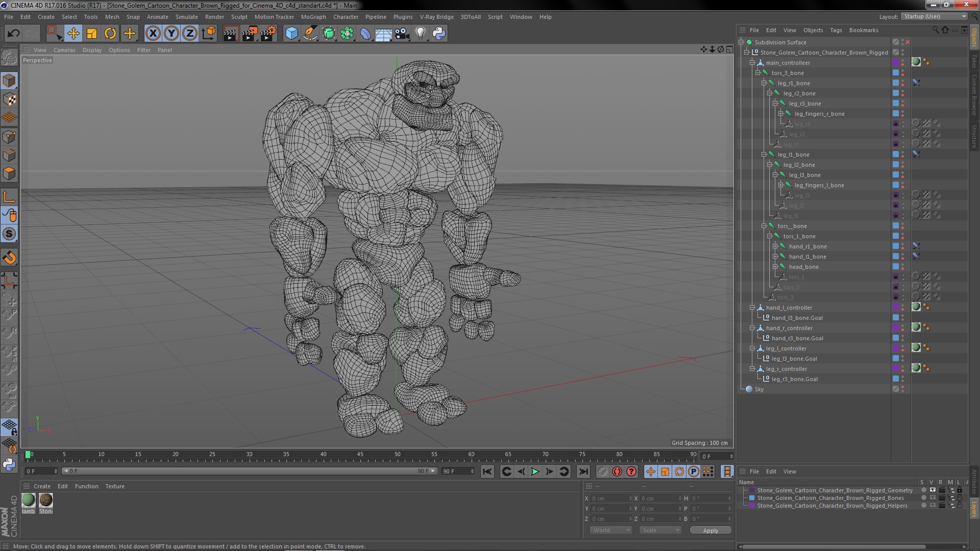The width and height of the screenshot is (980, 551).
Task: Toggle Z axis lock
Action: (x=190, y=34)
